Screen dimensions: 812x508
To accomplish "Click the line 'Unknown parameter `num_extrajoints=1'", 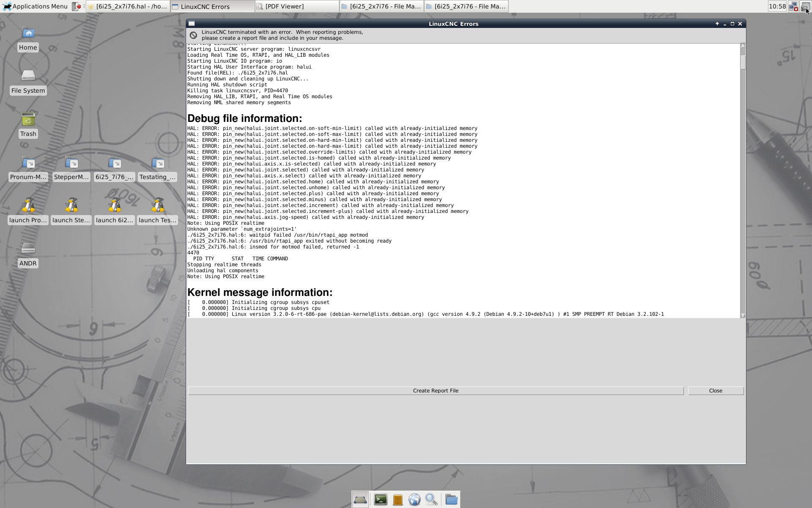I will 242,229.
